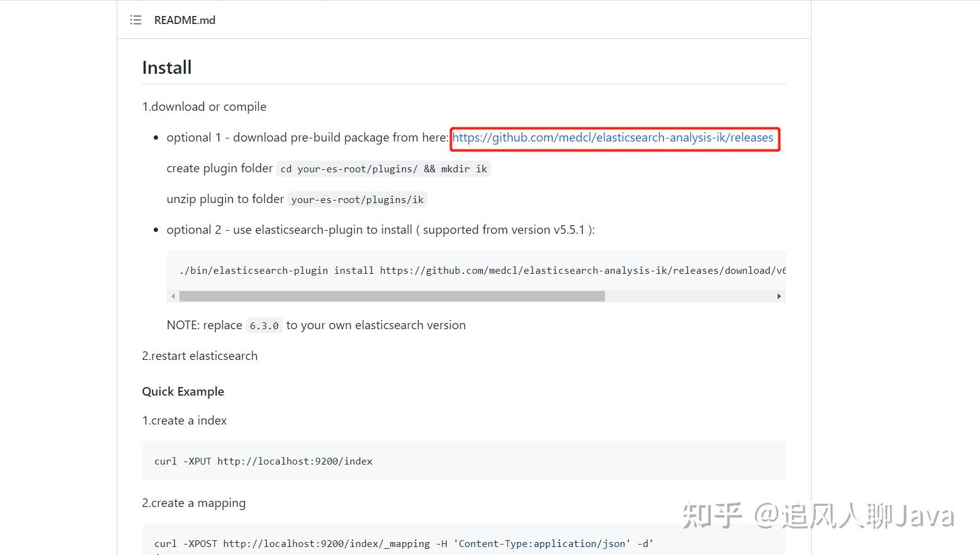Click the 'your-es-root/plugins/ik' inline code
Image resolution: width=980 pixels, height=555 pixels.
point(357,199)
